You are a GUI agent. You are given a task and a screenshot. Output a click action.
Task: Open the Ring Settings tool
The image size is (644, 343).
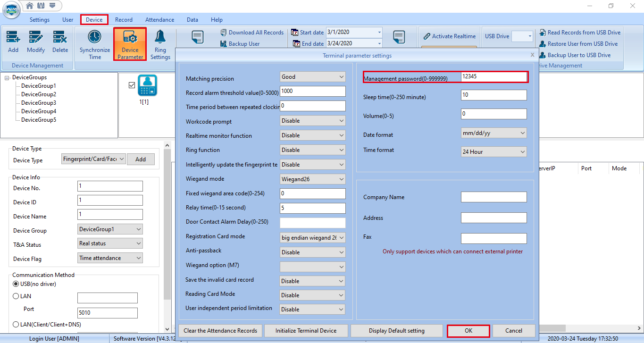[x=160, y=42]
